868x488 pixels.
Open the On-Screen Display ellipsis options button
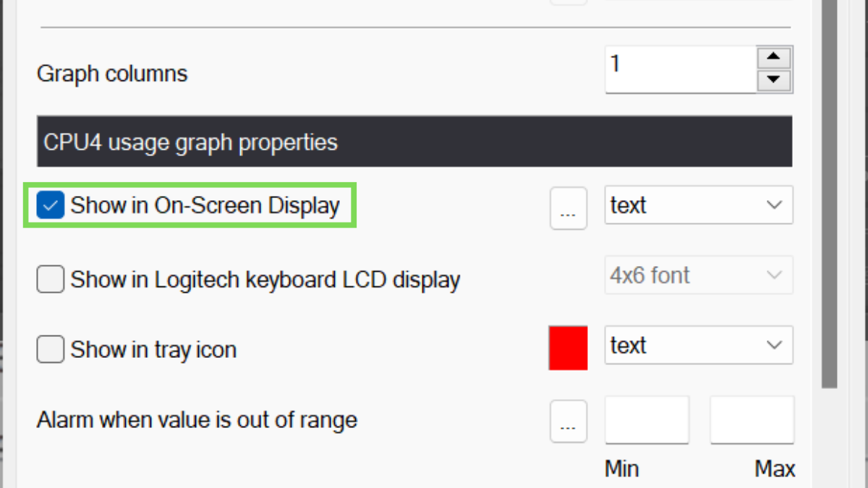point(569,208)
